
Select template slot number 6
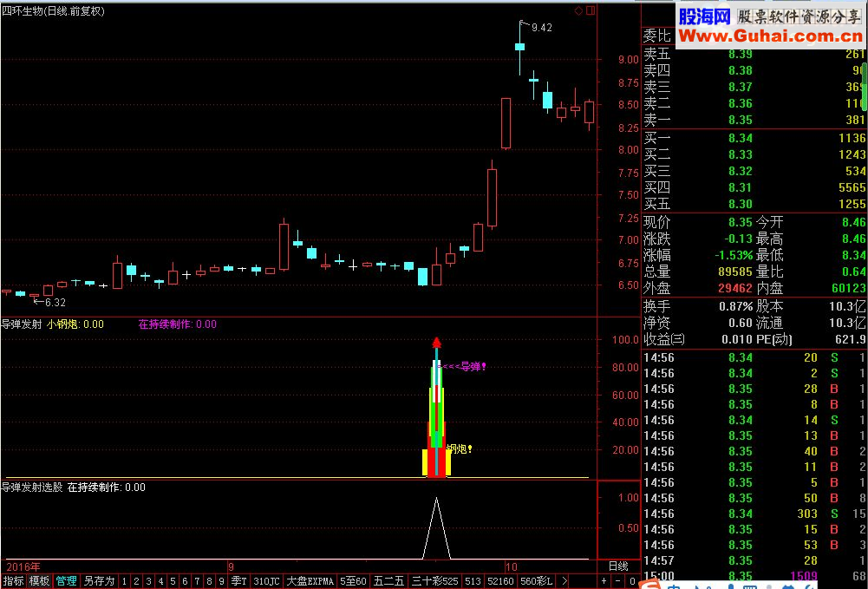pyautogui.click(x=186, y=581)
